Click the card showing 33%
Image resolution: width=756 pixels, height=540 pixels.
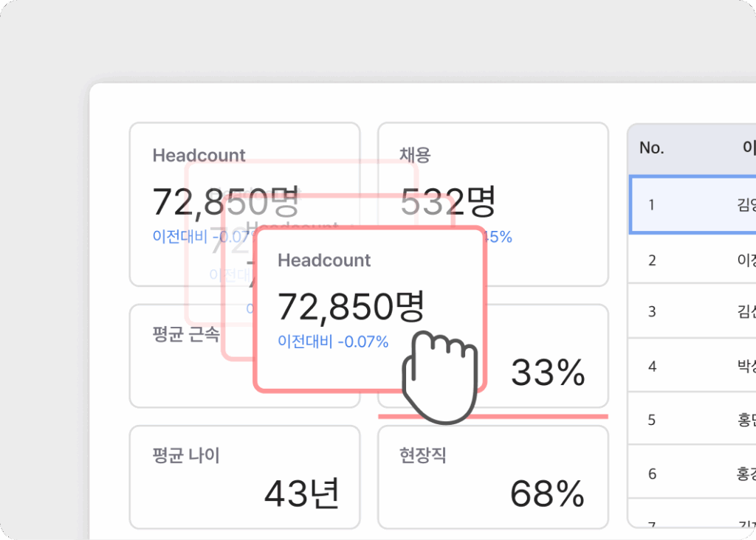click(548, 373)
